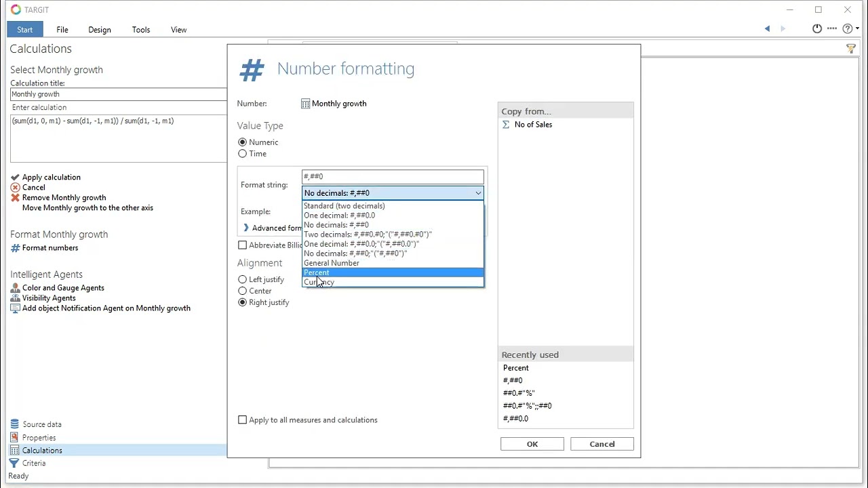Viewport: 868px width, 488px height.
Task: Copy format from No of Sales
Action: tap(533, 125)
